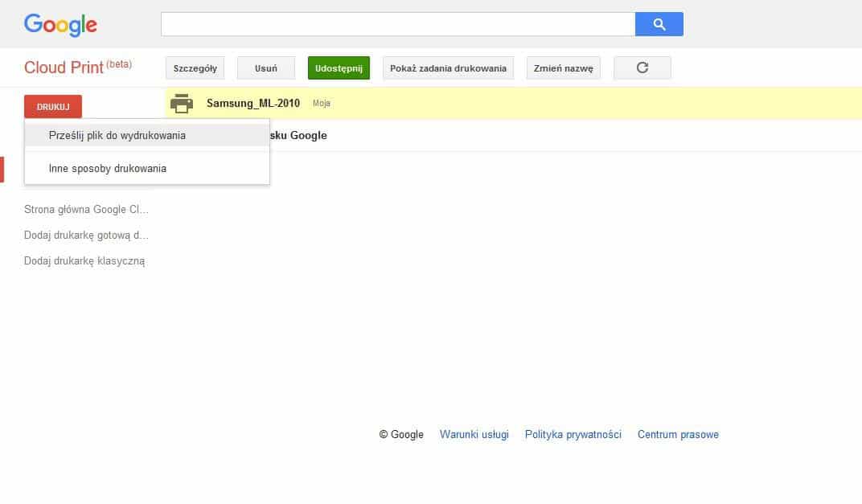862x504 pixels.
Task: Open the Google logo homepage
Action: pos(60,25)
